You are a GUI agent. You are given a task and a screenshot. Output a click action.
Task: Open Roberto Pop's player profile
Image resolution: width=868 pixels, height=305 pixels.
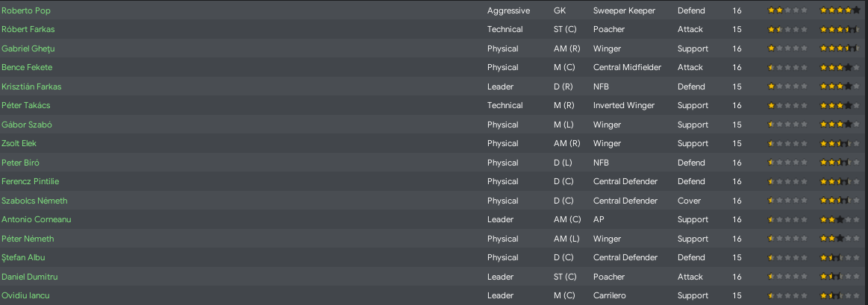click(x=26, y=10)
